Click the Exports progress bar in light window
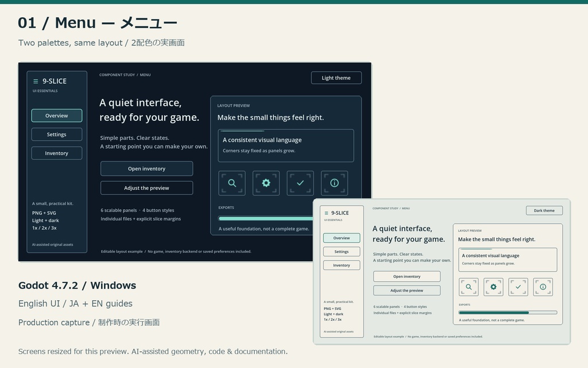Image resolution: width=588 pixels, height=368 pixels. [x=508, y=312]
